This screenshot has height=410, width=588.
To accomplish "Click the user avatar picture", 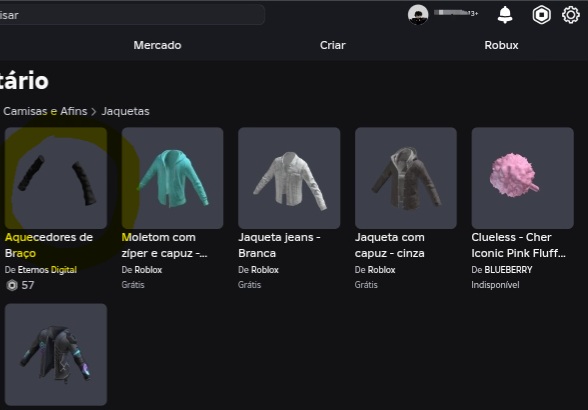I will coord(418,15).
